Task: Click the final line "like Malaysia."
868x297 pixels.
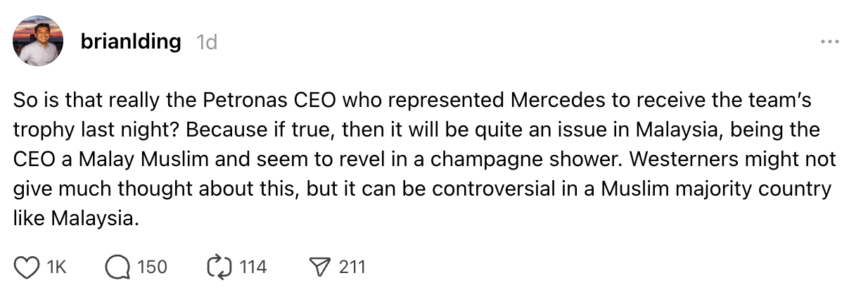Action: (72, 219)
